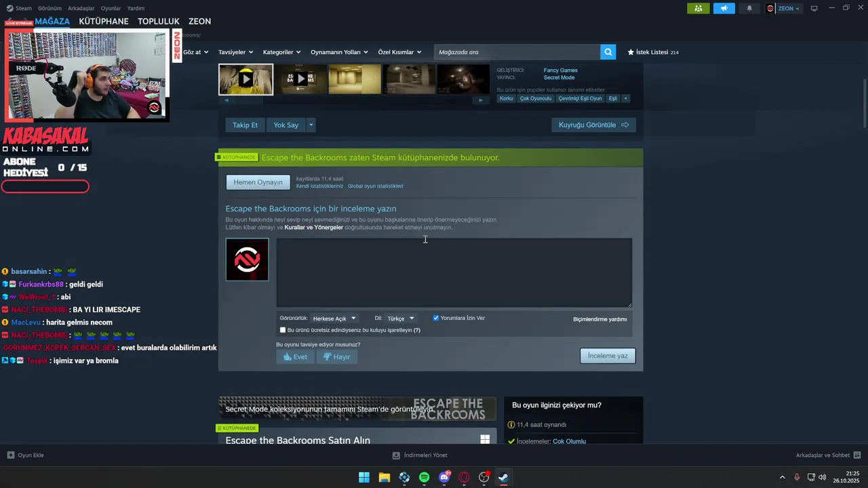Open the notifications bell icon
Viewport: 868px width, 488px height.
[749, 8]
